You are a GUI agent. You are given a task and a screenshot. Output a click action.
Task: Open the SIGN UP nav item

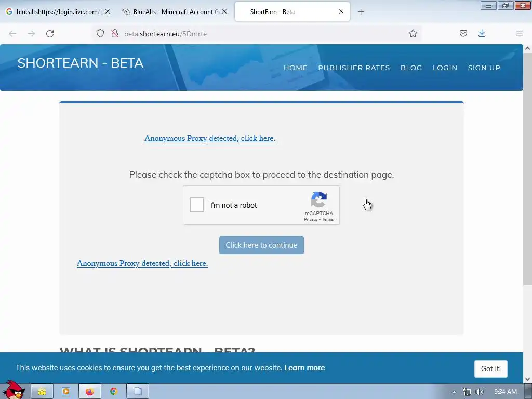tap(484, 68)
